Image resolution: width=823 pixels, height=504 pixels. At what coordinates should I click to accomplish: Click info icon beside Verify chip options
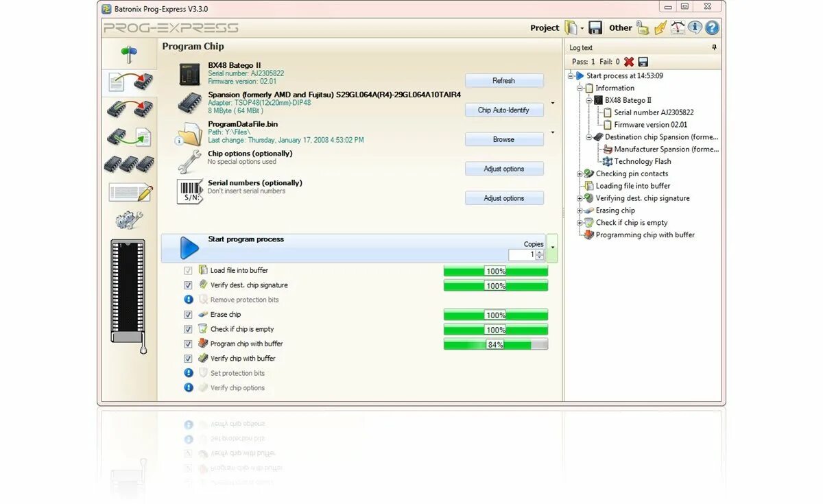tap(189, 387)
